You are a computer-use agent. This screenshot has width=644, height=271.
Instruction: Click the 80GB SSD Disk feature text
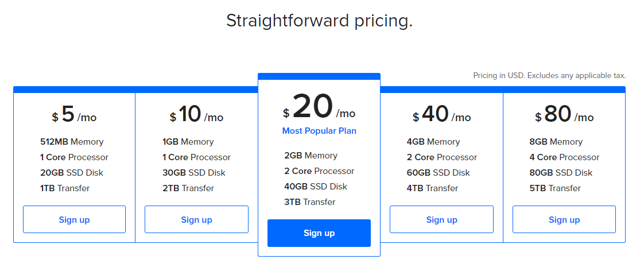pyautogui.click(x=561, y=173)
